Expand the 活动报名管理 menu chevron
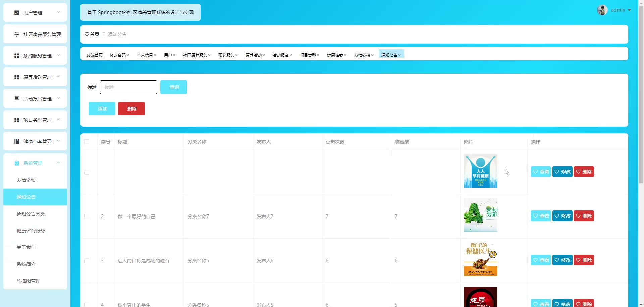 tap(58, 98)
